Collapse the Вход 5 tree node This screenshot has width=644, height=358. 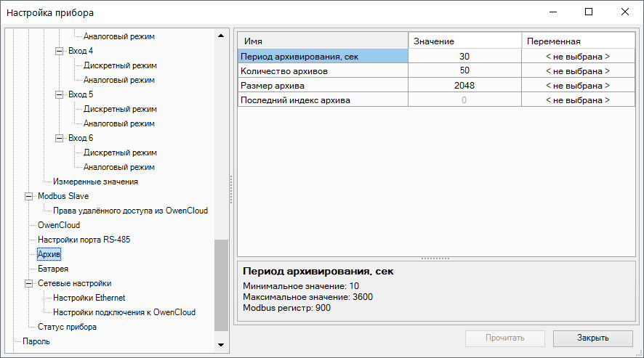tap(60, 94)
